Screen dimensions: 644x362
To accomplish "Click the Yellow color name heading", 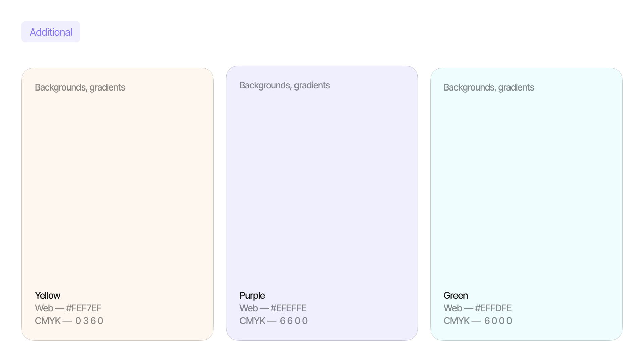I will [x=48, y=296].
